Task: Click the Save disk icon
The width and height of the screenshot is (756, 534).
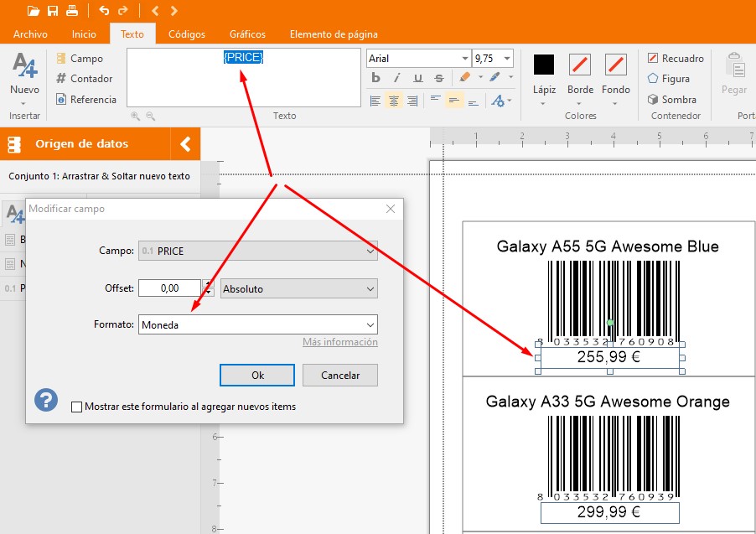Action: (53, 11)
